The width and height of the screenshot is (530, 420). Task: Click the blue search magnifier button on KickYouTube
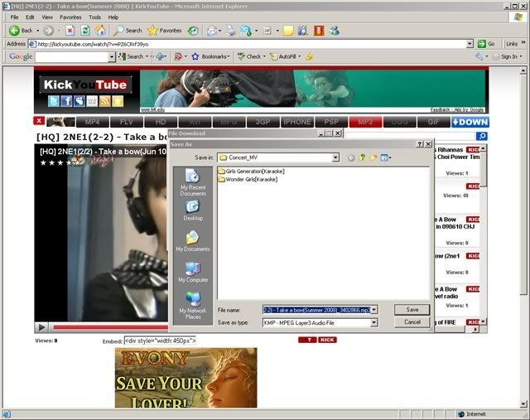pyautogui.click(x=482, y=136)
